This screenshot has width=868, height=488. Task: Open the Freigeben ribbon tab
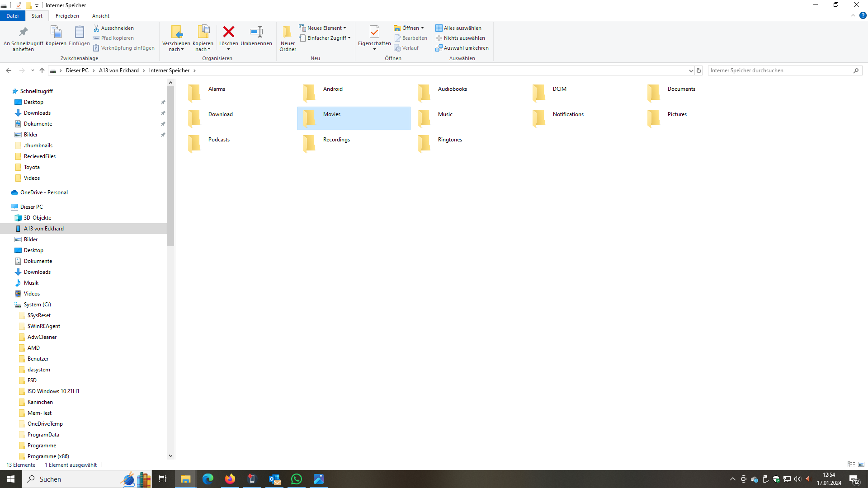(67, 16)
